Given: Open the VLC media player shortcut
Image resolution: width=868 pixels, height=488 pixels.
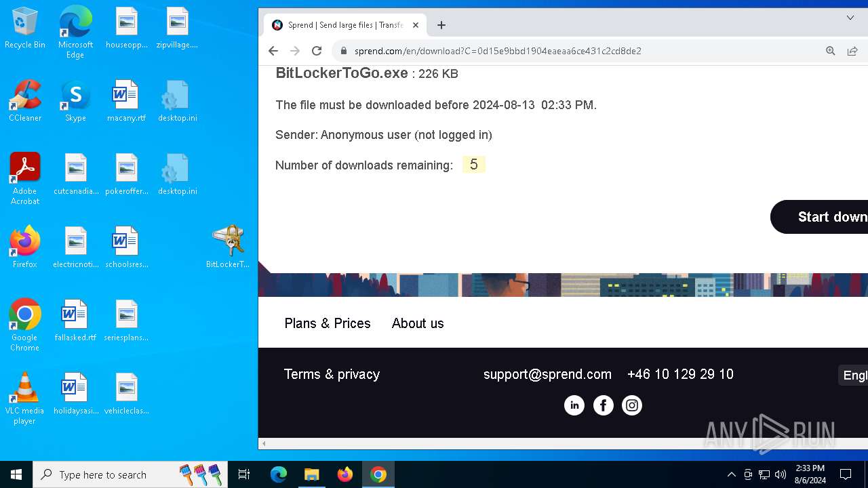Looking at the screenshot, I should pyautogui.click(x=24, y=399).
